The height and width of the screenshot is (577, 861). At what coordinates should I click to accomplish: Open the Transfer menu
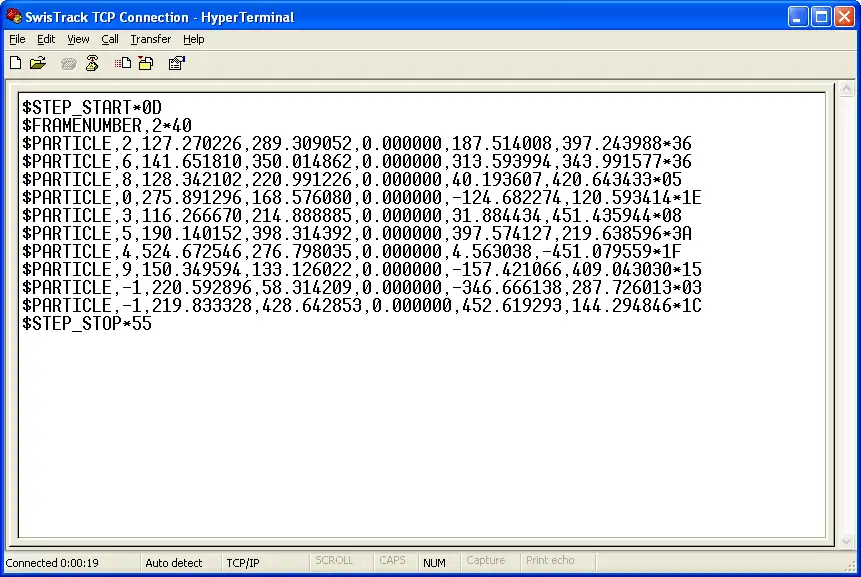150,39
